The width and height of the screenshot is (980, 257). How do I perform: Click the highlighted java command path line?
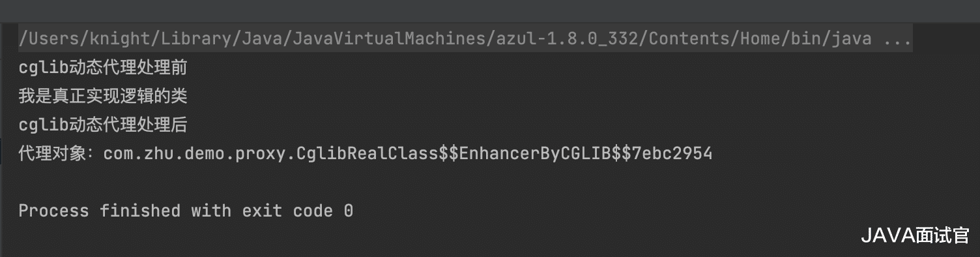click(465, 39)
